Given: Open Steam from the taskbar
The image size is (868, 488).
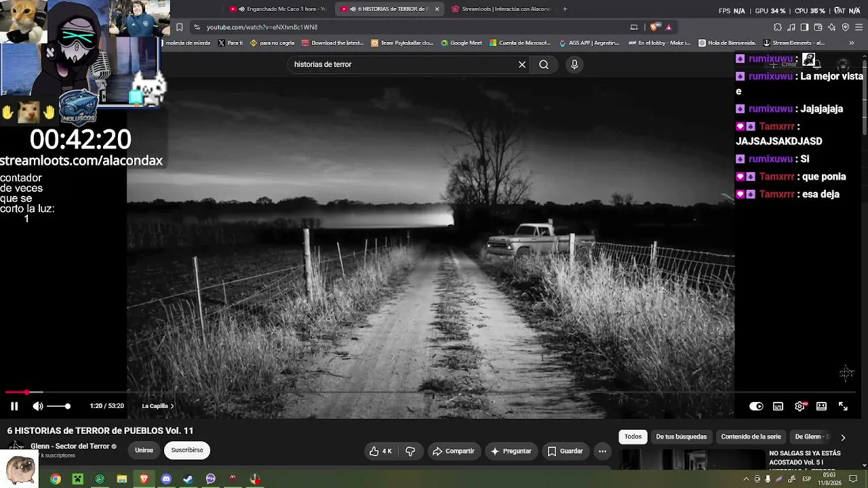Looking at the screenshot, I should pos(188,479).
